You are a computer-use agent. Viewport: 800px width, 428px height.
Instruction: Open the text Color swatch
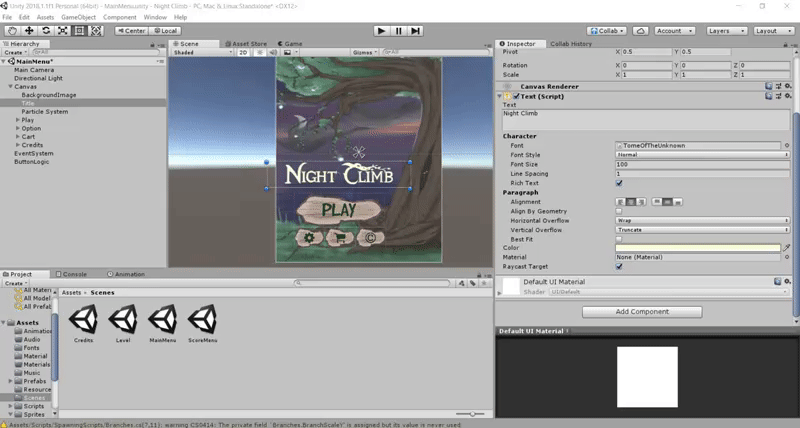698,247
